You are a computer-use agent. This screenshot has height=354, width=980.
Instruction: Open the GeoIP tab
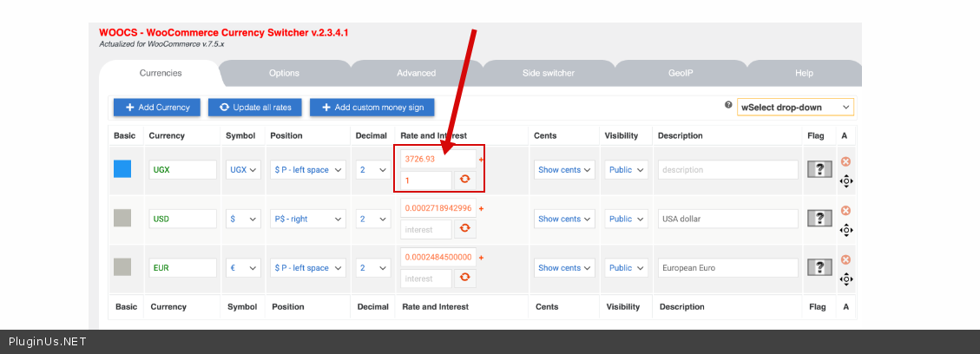point(681,73)
